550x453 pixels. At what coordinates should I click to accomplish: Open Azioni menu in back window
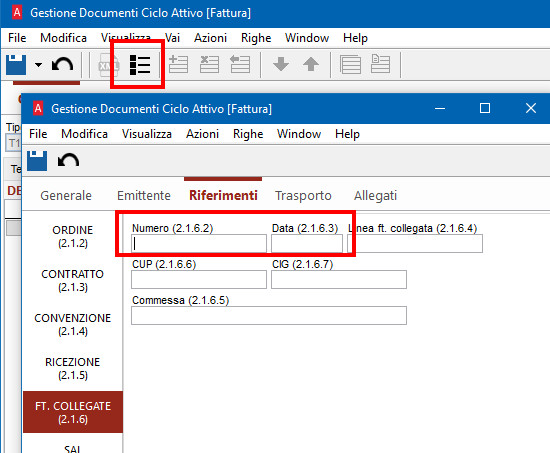[x=210, y=38]
